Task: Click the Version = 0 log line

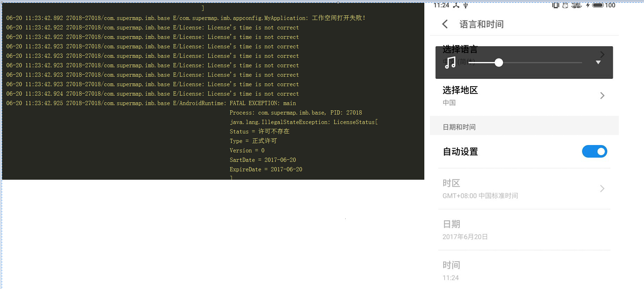Action: tap(247, 150)
